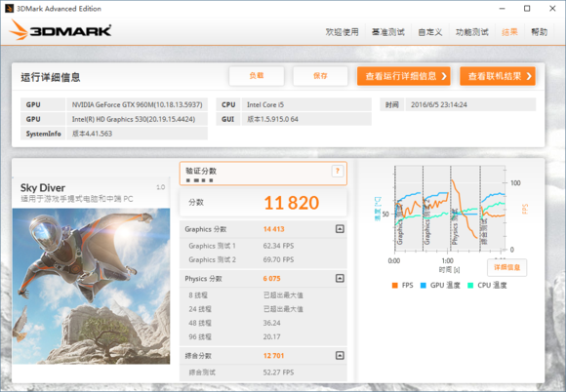Viewport: 566px width, 392px height.
Task: Click the overall score 11 820
Action: 292,203
